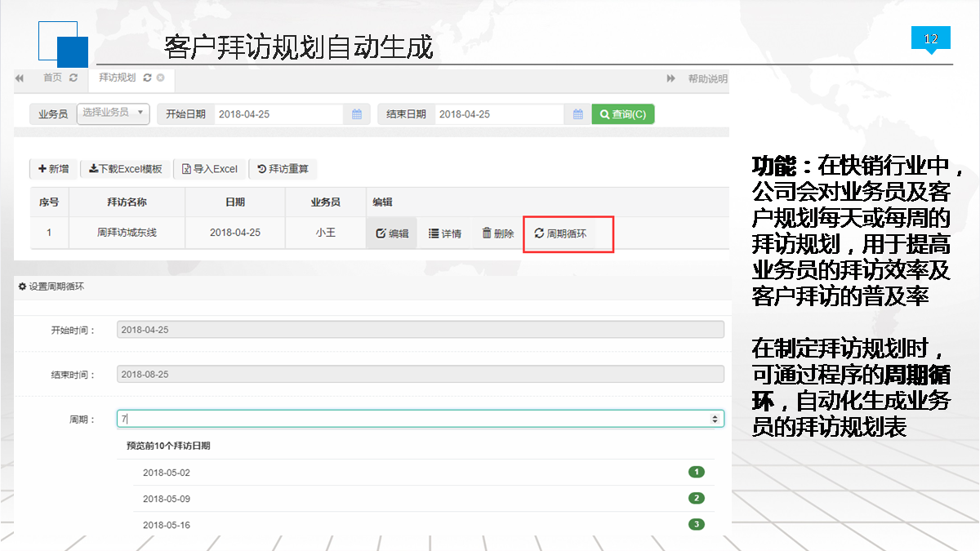The image size is (980, 551).
Task: Click the refresh icon beside 首页
Action: [73, 78]
